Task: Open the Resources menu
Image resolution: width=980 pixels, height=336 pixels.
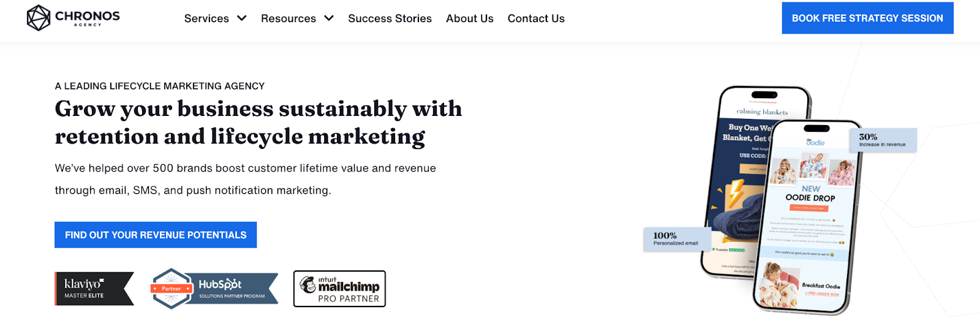Action: [x=288, y=18]
